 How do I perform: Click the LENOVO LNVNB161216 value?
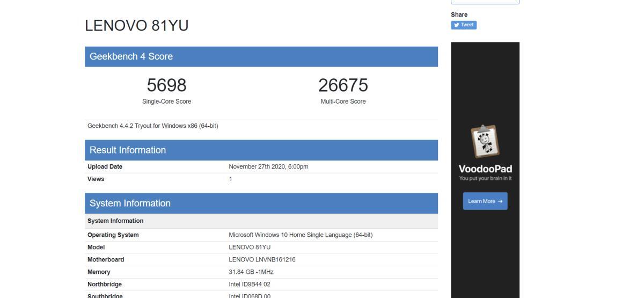[262, 259]
